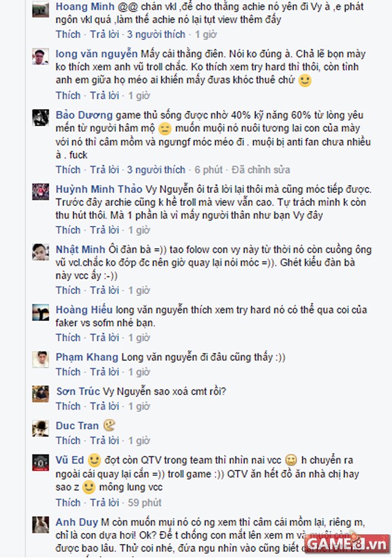
Task: Click Sơn Trúc's profile avatar
Action: 40,394
